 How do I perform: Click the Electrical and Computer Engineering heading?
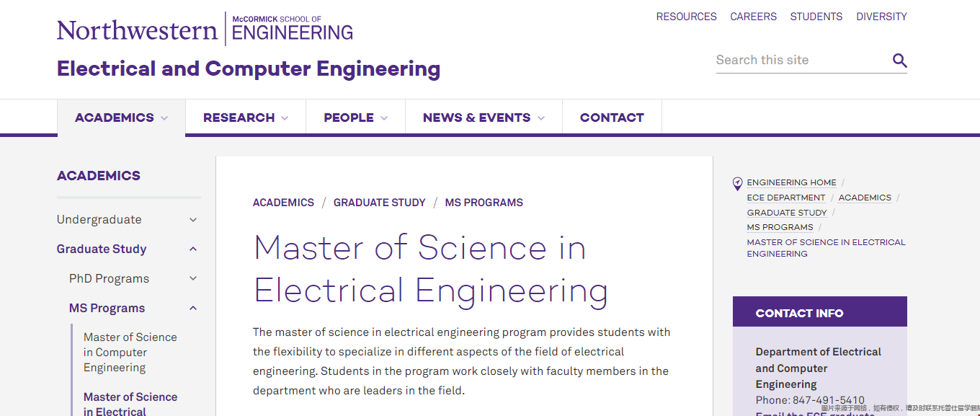pos(249,68)
